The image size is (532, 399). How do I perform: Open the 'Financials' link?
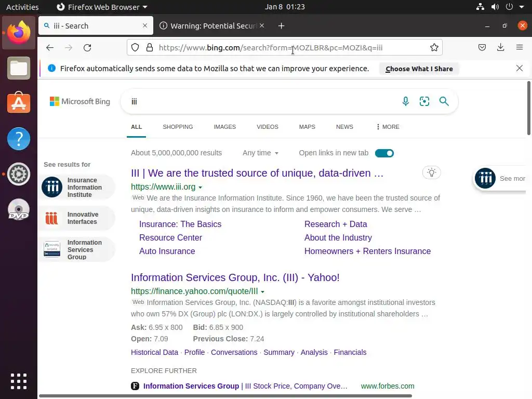pyautogui.click(x=350, y=352)
